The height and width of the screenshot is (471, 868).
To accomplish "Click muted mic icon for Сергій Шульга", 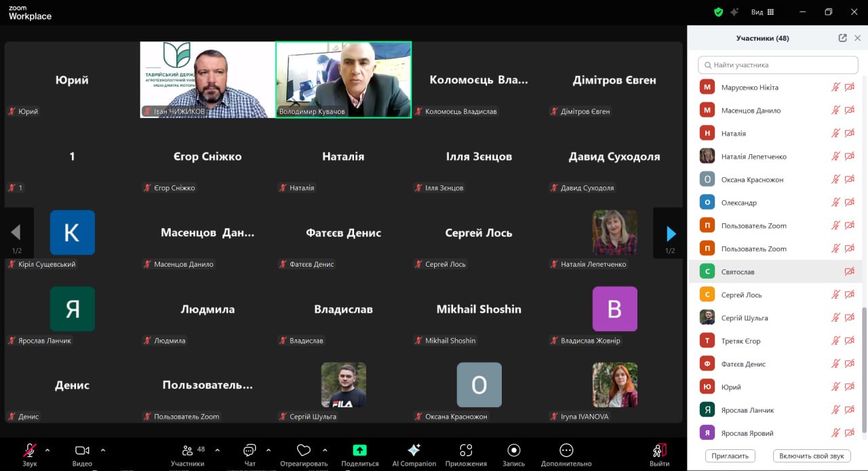I will click(x=836, y=318).
